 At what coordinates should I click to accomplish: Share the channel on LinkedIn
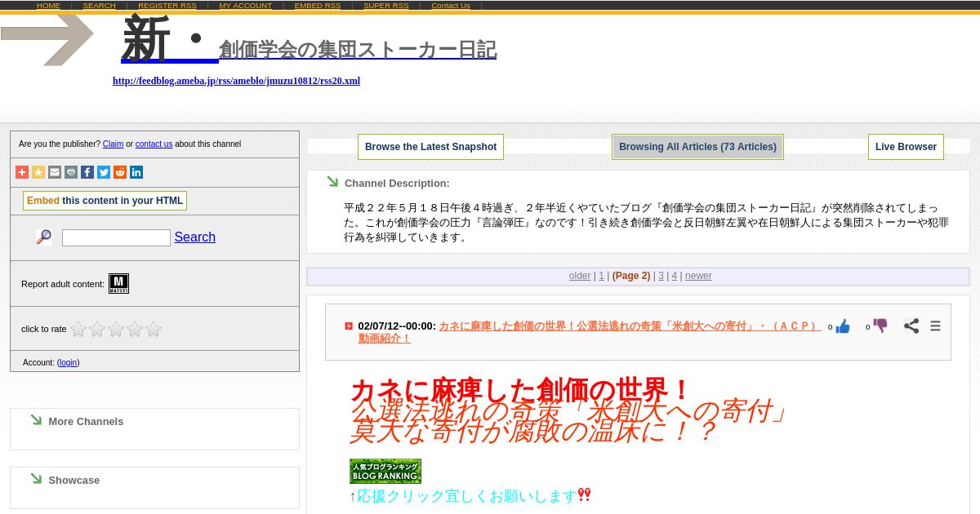tap(136, 172)
